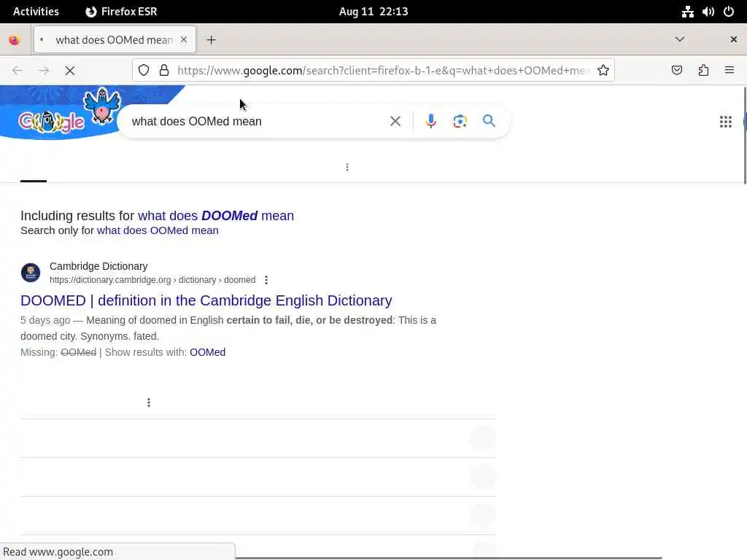
Task: Go forward to next page
Action: pos(44,71)
